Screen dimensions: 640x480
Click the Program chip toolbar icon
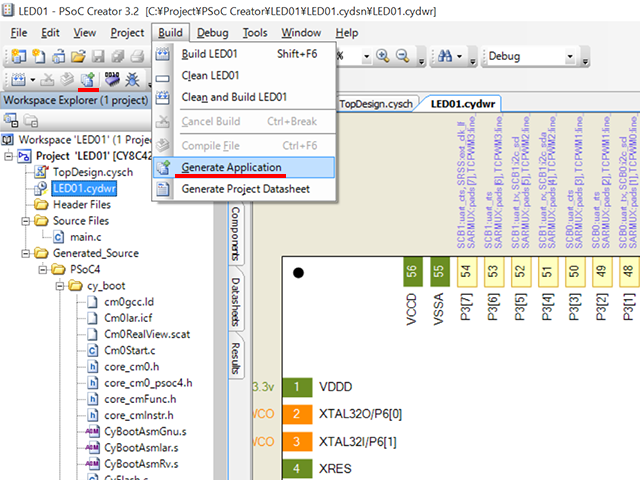point(112,79)
